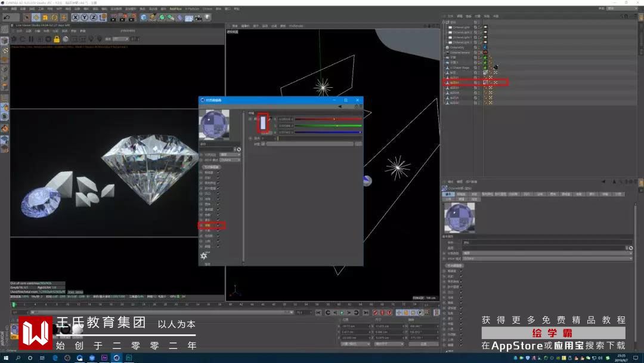The width and height of the screenshot is (644, 363).
Task: Open Live Viewer channel dropdown
Action: pyautogui.click(x=120, y=39)
